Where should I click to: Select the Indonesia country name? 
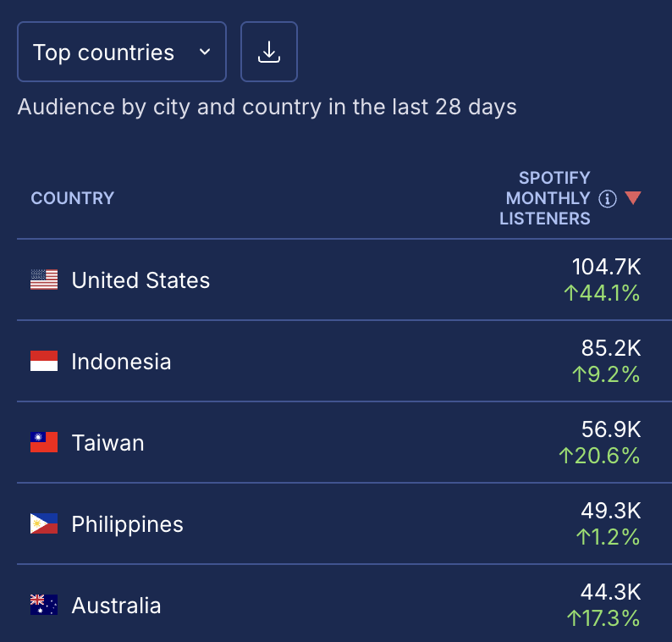(121, 361)
